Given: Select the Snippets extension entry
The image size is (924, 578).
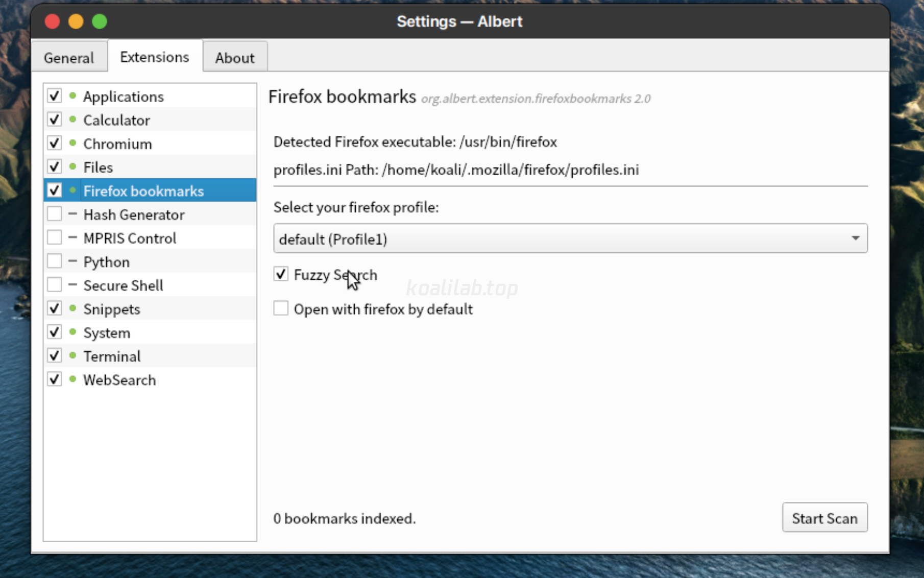Looking at the screenshot, I should (x=150, y=308).
